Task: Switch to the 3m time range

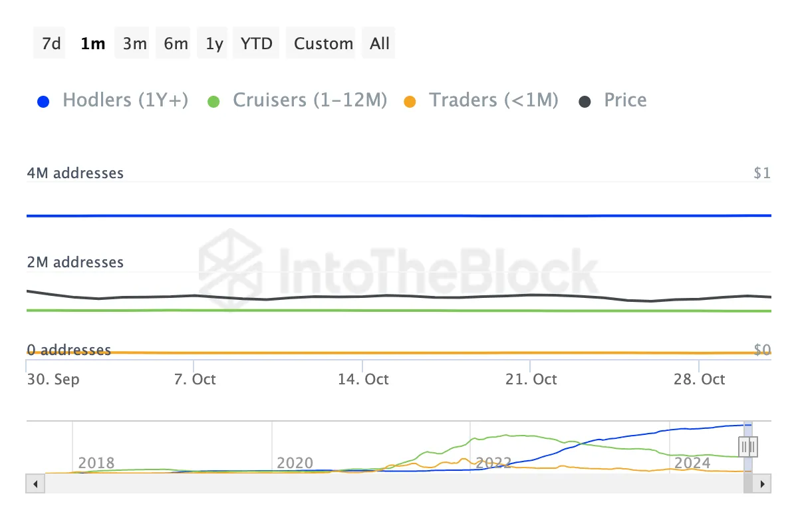Action: point(134,44)
